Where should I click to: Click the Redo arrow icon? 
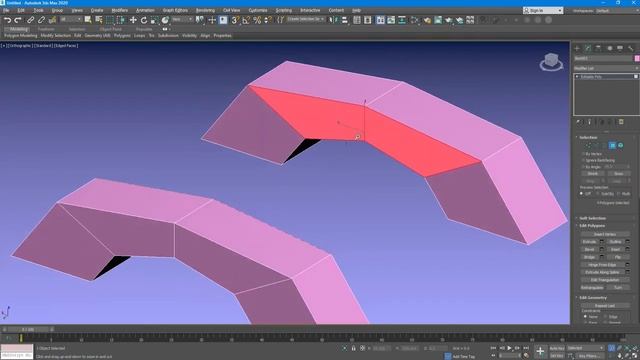click(18, 20)
